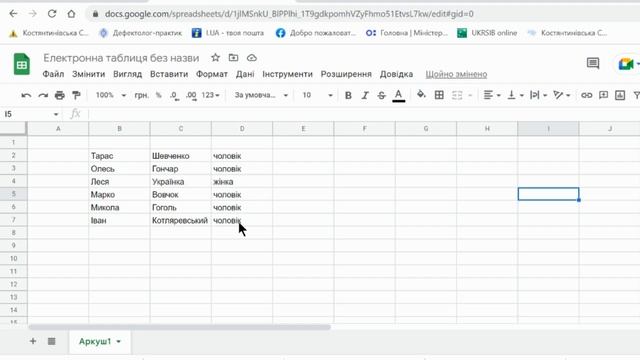
Task: Decrease decimal places
Action: (x=174, y=96)
